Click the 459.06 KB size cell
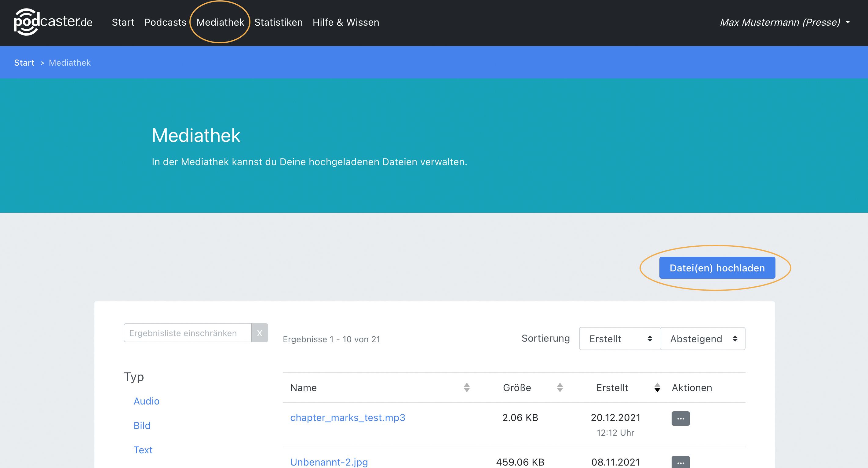Screen dimensions: 868x468 pyautogui.click(x=520, y=462)
